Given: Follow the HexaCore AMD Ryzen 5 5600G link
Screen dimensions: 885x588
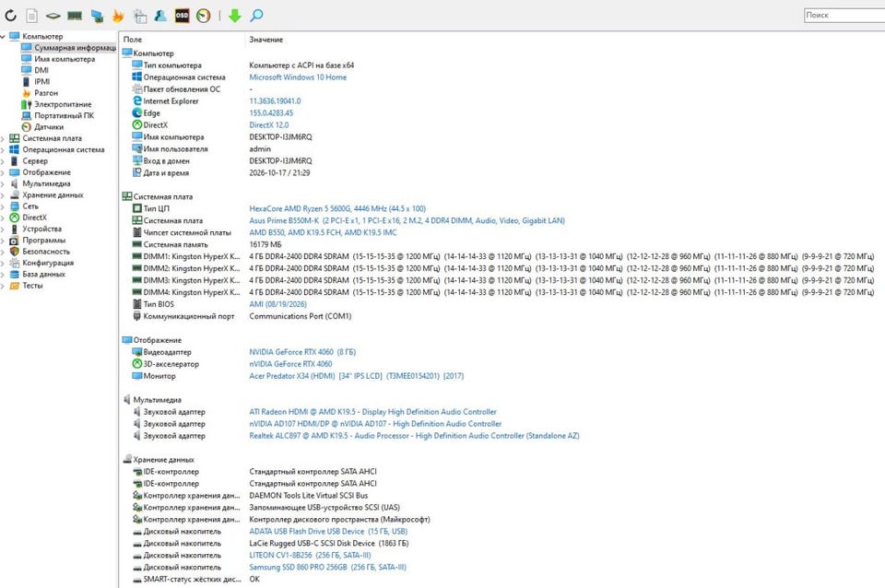Looking at the screenshot, I should (x=337, y=209).
